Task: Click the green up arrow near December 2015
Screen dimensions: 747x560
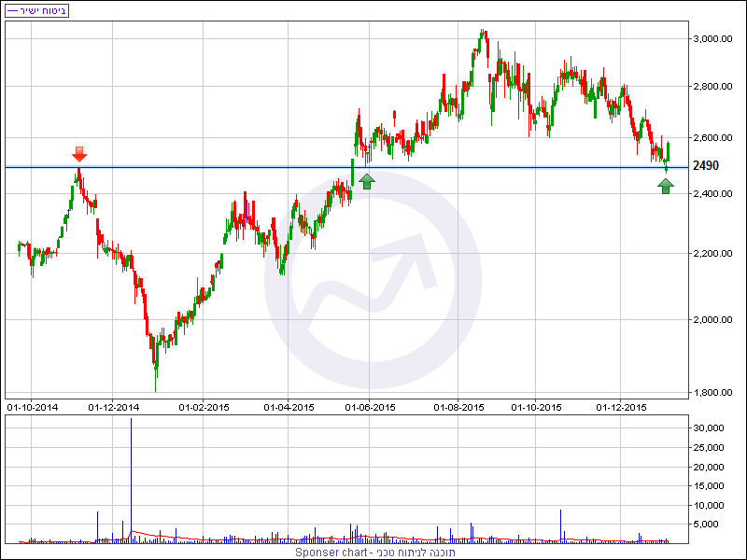Action: click(x=665, y=186)
